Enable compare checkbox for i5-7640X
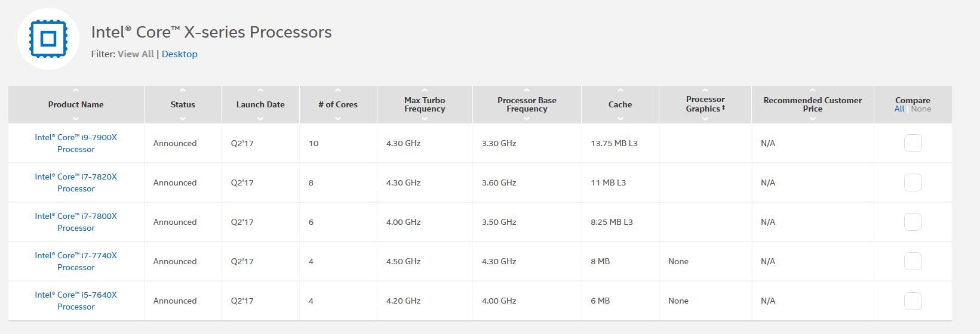The image size is (980, 334). 913,301
